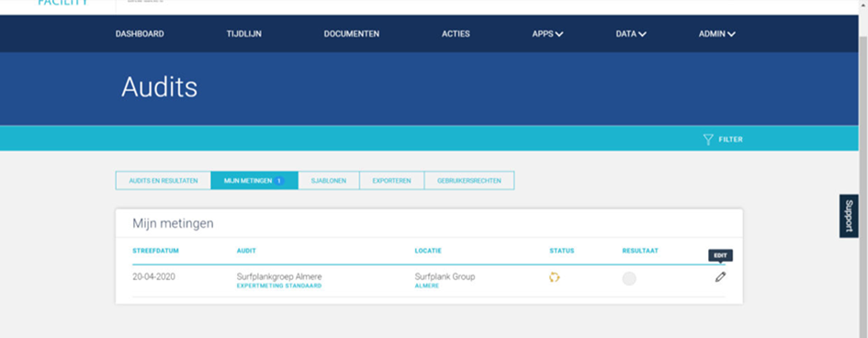Click the grey result circle in the Resultaat column
The width and height of the screenshot is (868, 338).
coord(629,278)
